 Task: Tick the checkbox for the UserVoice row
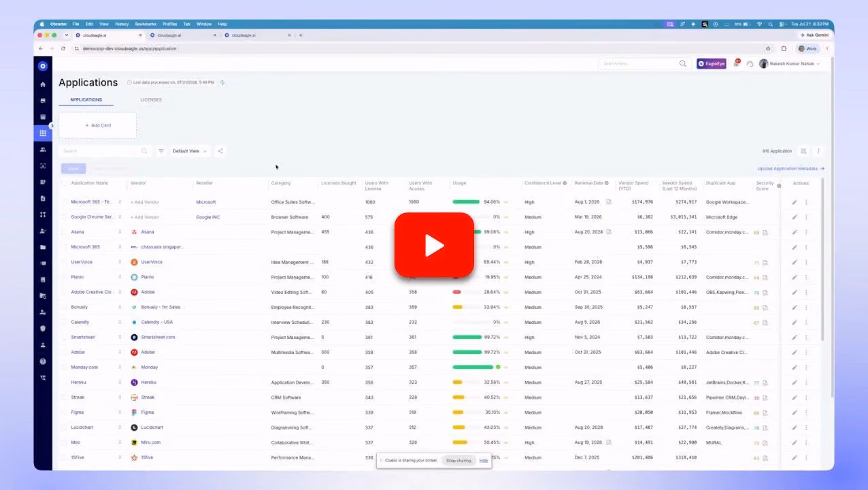click(65, 262)
